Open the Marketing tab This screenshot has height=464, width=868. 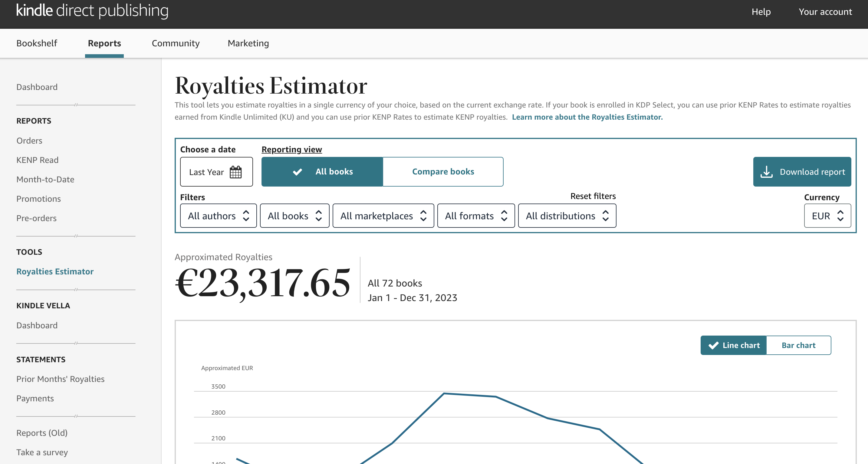[x=248, y=43]
